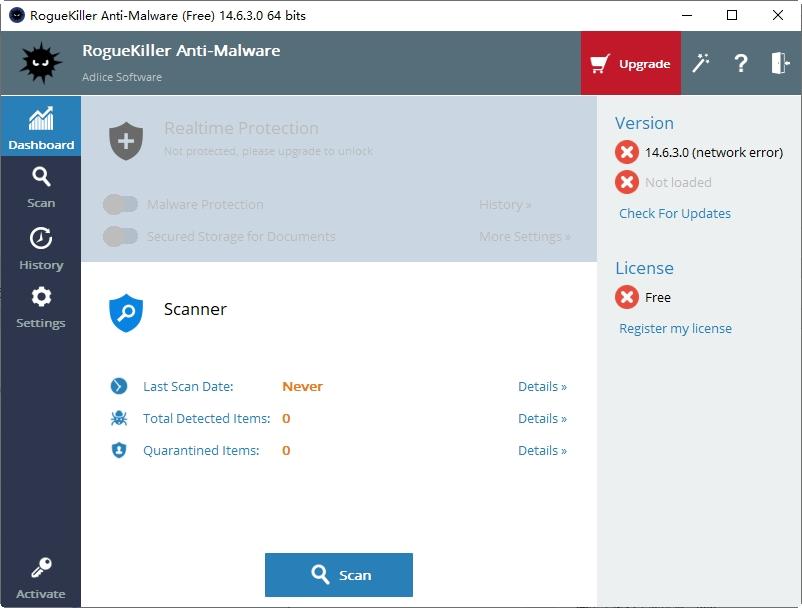Click the Total Detected Items label
The image size is (802, 608).
207,418
